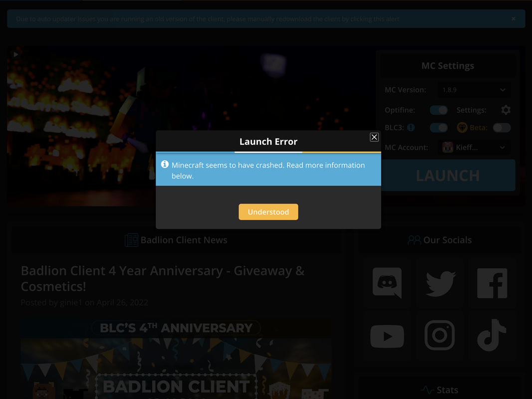Open the Facebook social link
The image size is (532, 399).
point(492,283)
